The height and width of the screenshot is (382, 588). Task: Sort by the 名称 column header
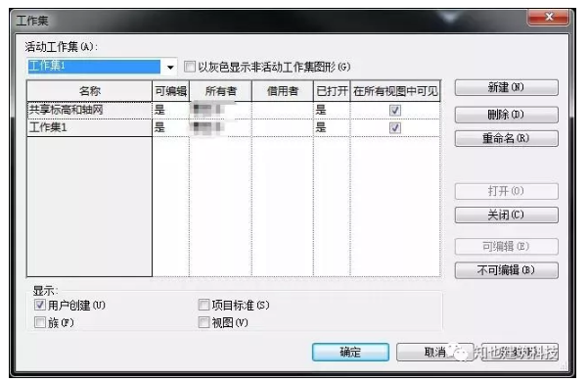89,91
